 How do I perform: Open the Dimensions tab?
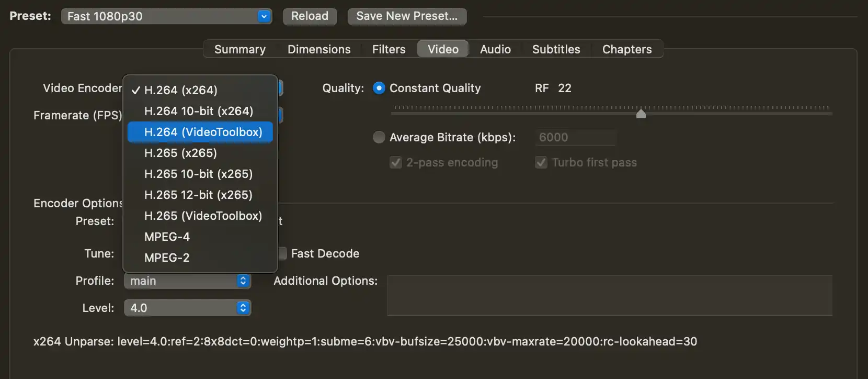tap(319, 49)
